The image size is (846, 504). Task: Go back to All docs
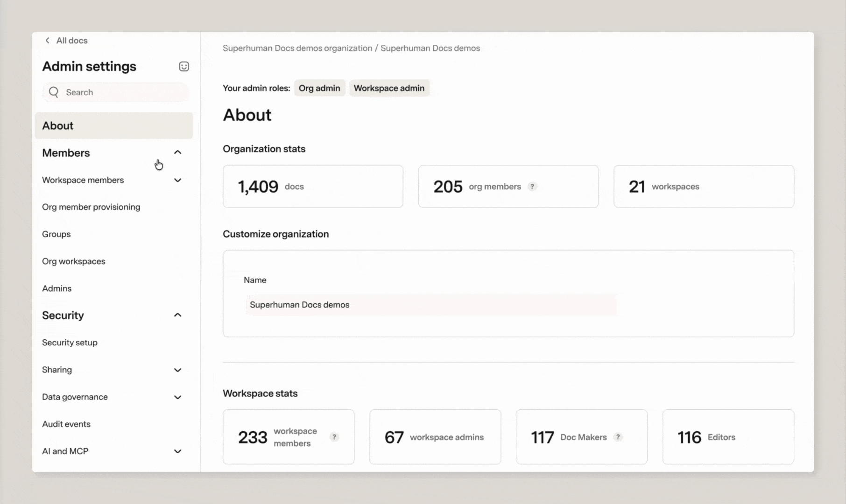tap(71, 41)
